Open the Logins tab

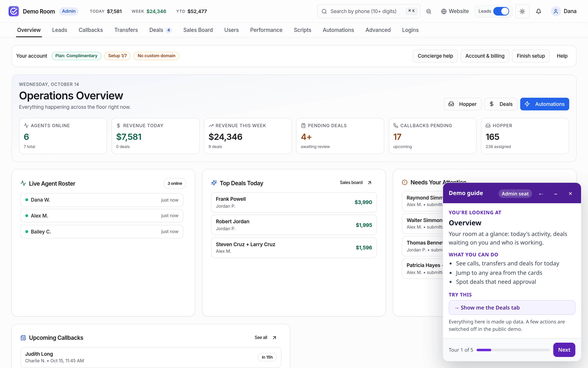410,30
